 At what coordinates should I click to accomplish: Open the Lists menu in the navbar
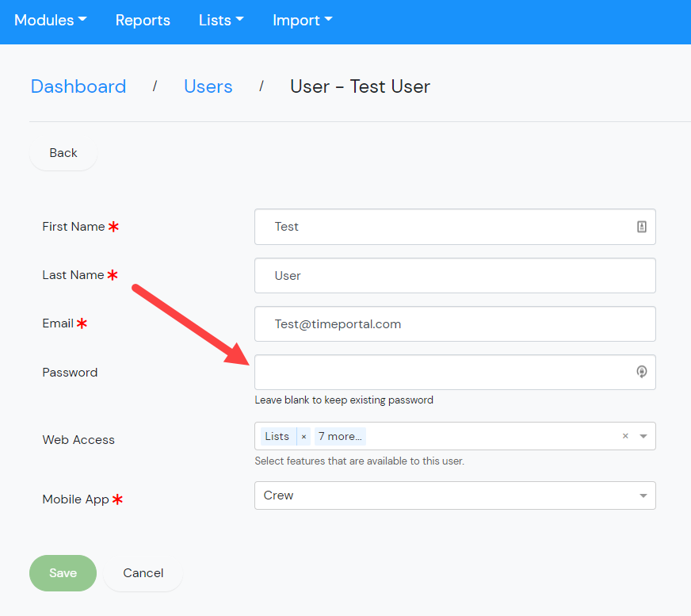pos(221,21)
